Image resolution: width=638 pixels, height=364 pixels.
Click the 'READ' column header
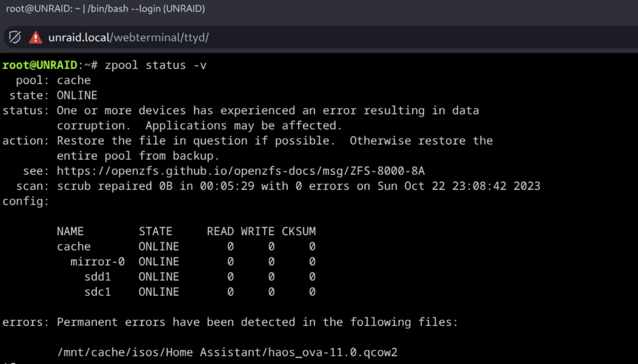(x=220, y=231)
